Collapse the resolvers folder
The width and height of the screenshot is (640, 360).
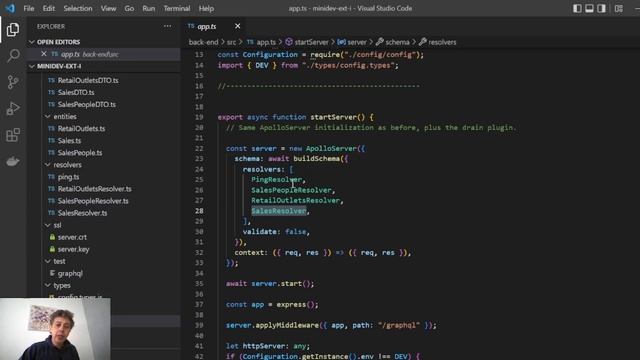(67, 164)
